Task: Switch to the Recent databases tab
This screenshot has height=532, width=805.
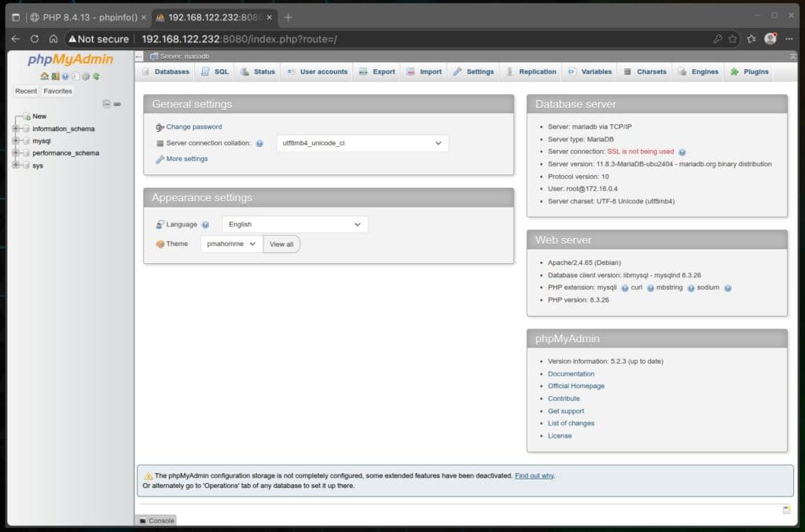Action: [x=25, y=90]
